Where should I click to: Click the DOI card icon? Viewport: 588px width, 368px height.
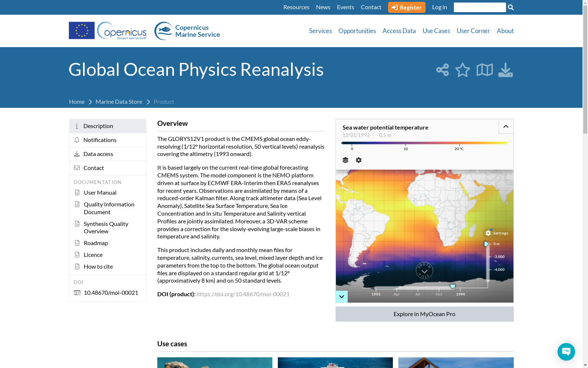point(77,293)
